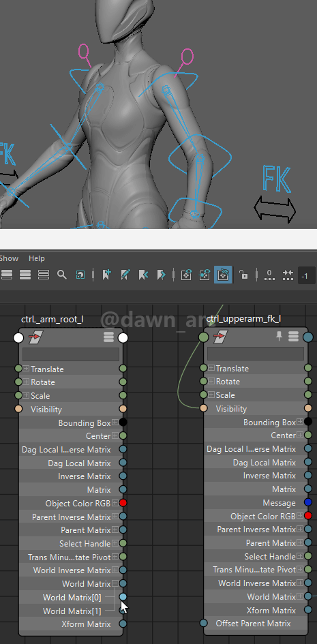This screenshot has width=317, height=644.
Task: Click World Matrix[0] output port
Action: point(123,597)
